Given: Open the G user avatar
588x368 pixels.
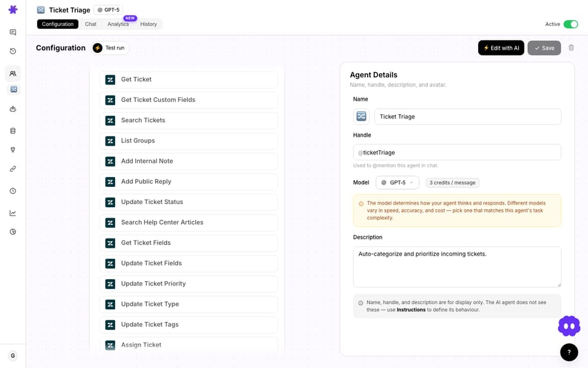Looking at the screenshot, I should [x=13, y=356].
